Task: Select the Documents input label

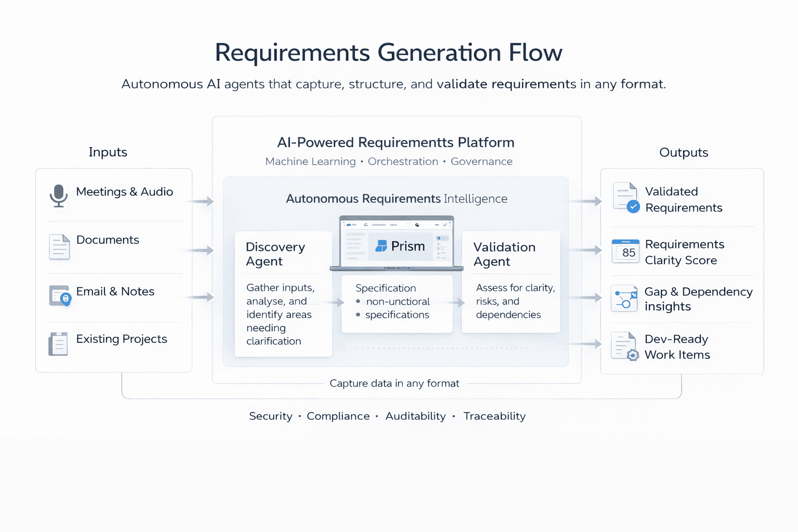Action: point(108,240)
